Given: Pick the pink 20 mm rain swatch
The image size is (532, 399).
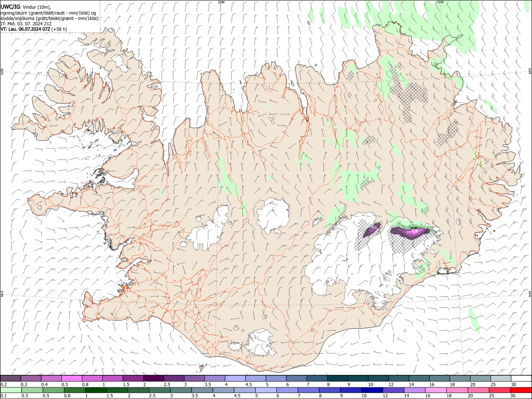Looking at the screenshot, I should (x=479, y=390).
